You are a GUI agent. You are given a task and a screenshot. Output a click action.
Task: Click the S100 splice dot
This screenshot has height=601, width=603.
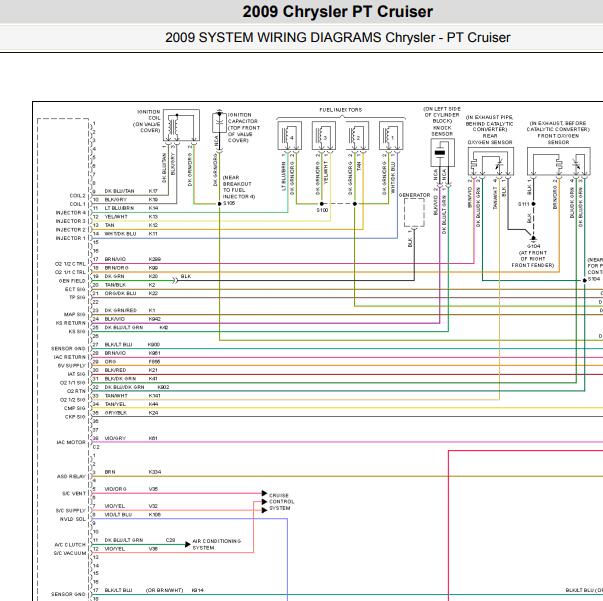[x=321, y=204]
